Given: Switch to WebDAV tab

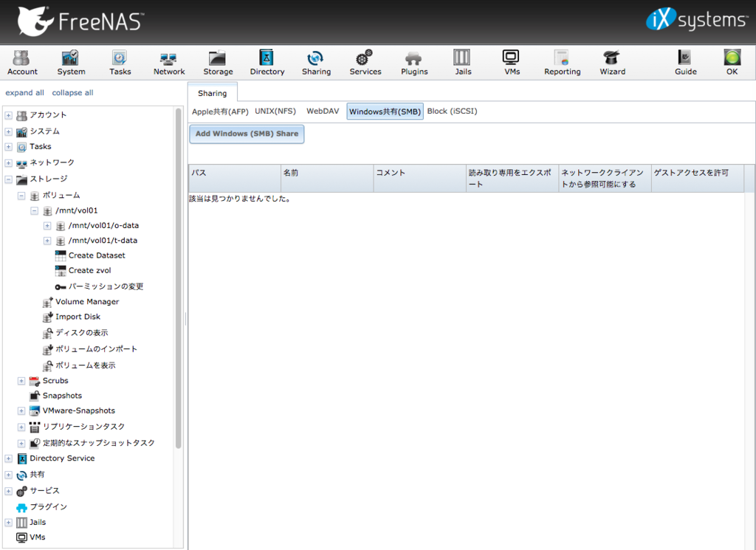Looking at the screenshot, I should tap(323, 111).
